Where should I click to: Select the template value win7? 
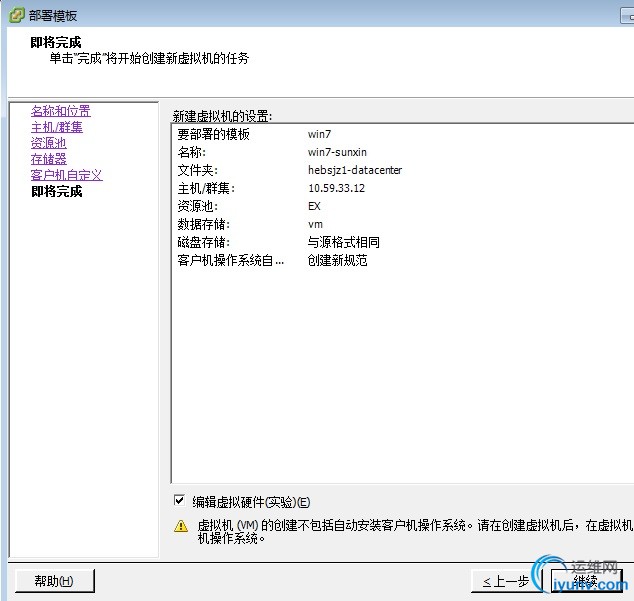click(x=319, y=134)
